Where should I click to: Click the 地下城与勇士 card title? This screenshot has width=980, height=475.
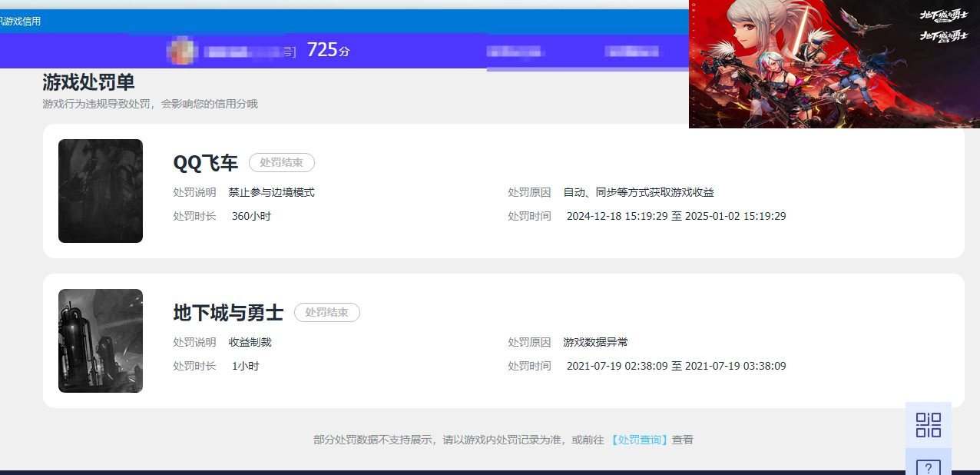[x=228, y=313]
